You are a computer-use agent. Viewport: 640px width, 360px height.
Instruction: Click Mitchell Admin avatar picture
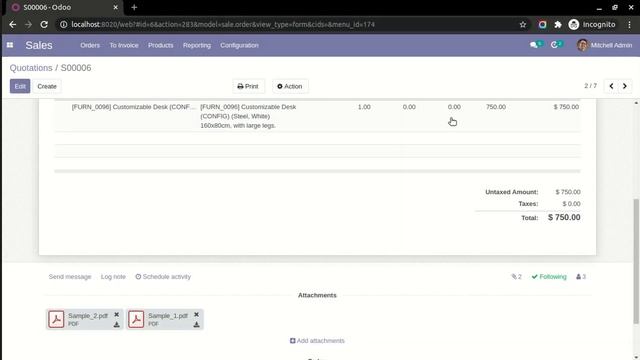click(582, 45)
